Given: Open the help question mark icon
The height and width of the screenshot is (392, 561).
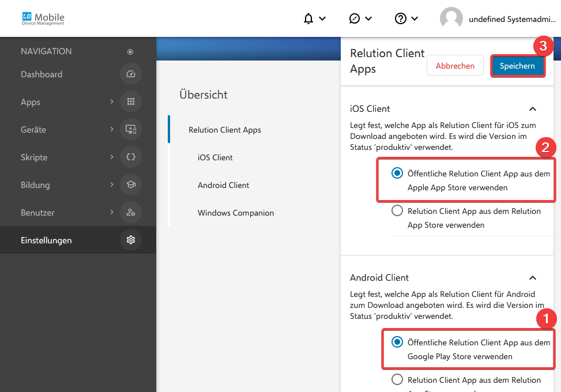Looking at the screenshot, I should coord(400,18).
